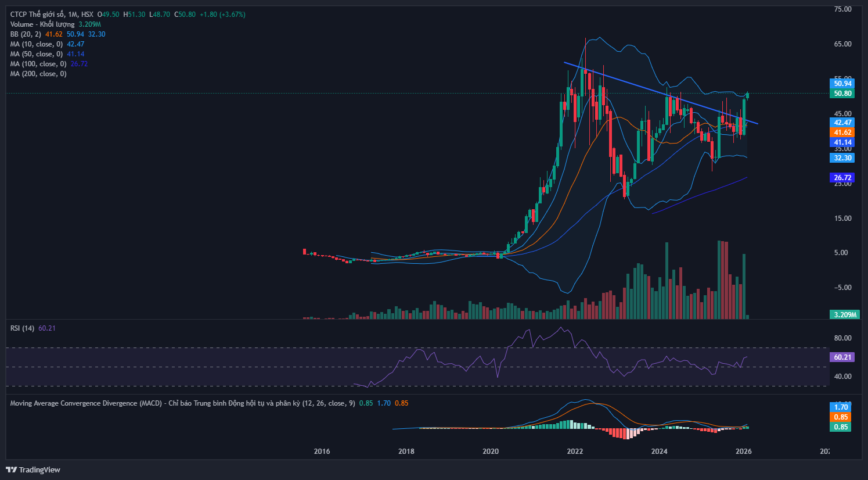Click the orange "41.62" price-axis tag
Image resolution: width=868 pixels, height=480 pixels.
click(842, 132)
